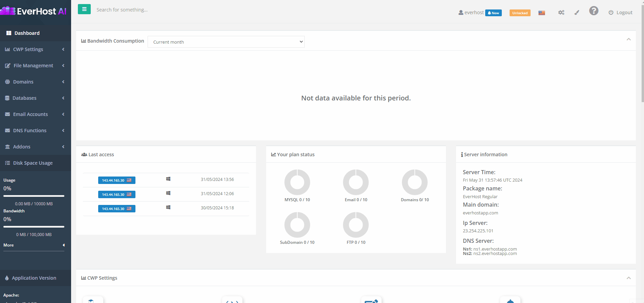This screenshot has width=644, height=303.
Task: Click the New notifications bell badge
Action: coord(493,13)
